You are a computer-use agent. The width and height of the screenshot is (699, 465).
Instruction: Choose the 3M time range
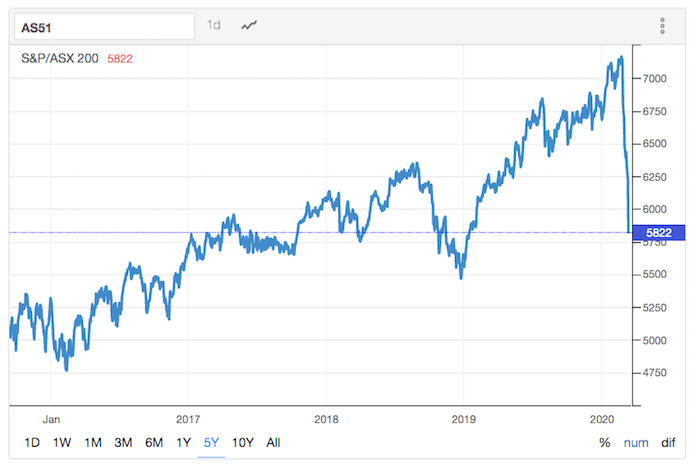click(123, 443)
